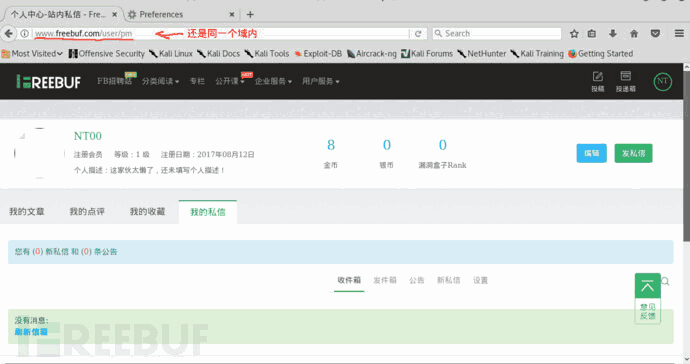Click the 刷新信箱 refresh mailbox link
Viewport: 690px width, 364px height.
tap(31, 332)
